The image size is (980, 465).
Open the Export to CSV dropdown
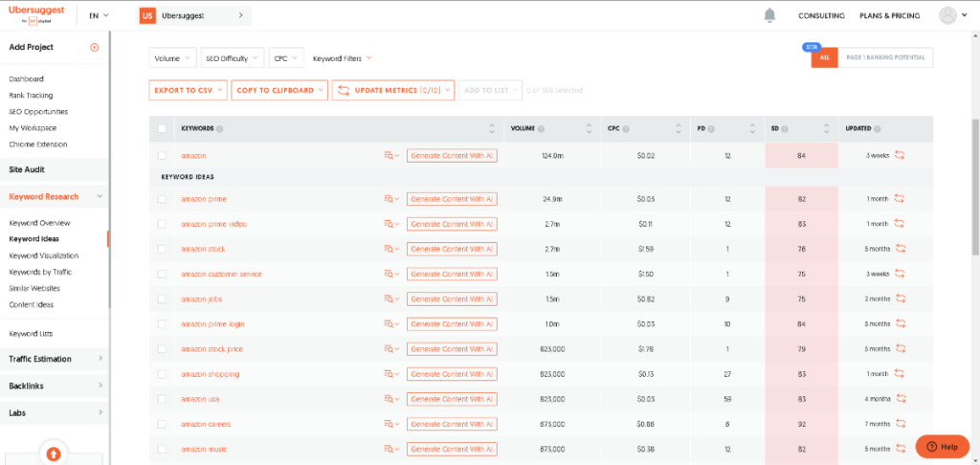coord(189,90)
